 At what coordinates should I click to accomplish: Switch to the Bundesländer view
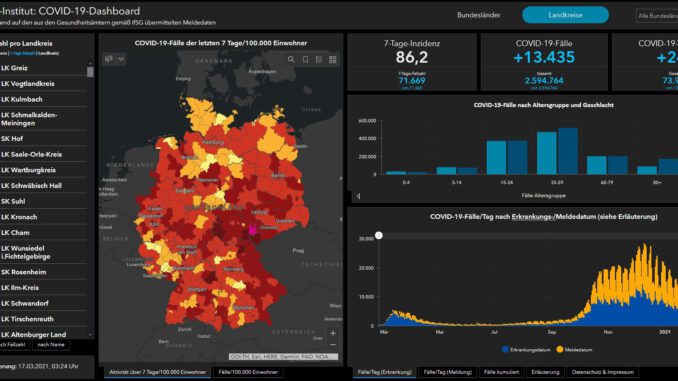click(479, 15)
